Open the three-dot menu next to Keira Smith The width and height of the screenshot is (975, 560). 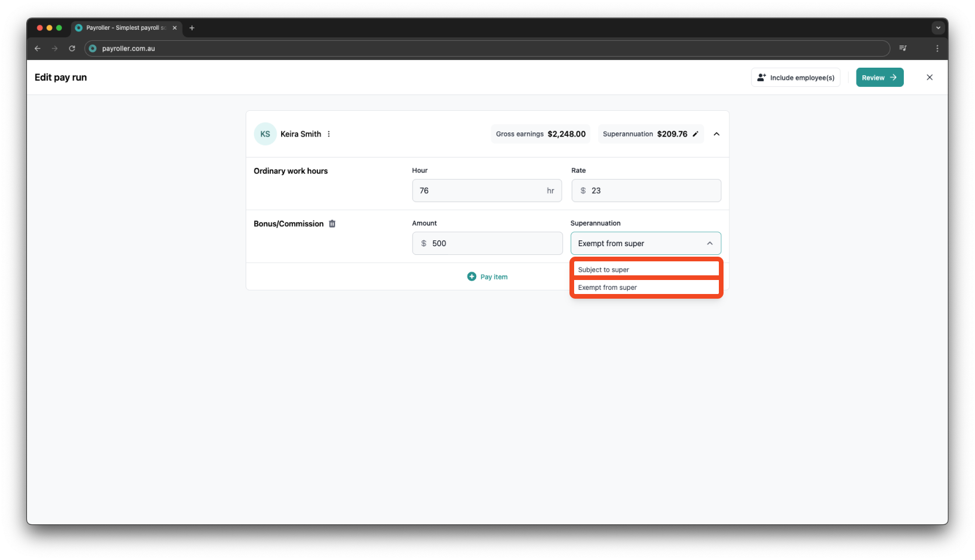[x=329, y=134]
